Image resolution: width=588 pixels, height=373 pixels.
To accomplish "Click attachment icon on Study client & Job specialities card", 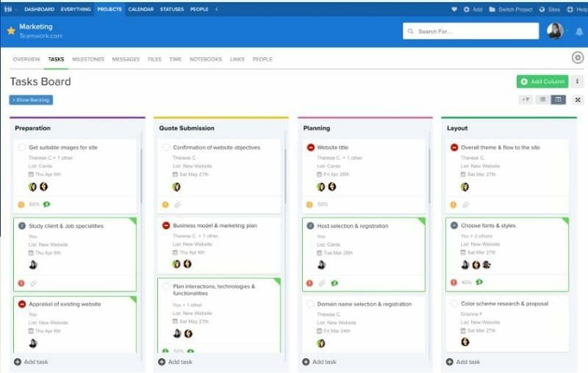I will 34,283.
